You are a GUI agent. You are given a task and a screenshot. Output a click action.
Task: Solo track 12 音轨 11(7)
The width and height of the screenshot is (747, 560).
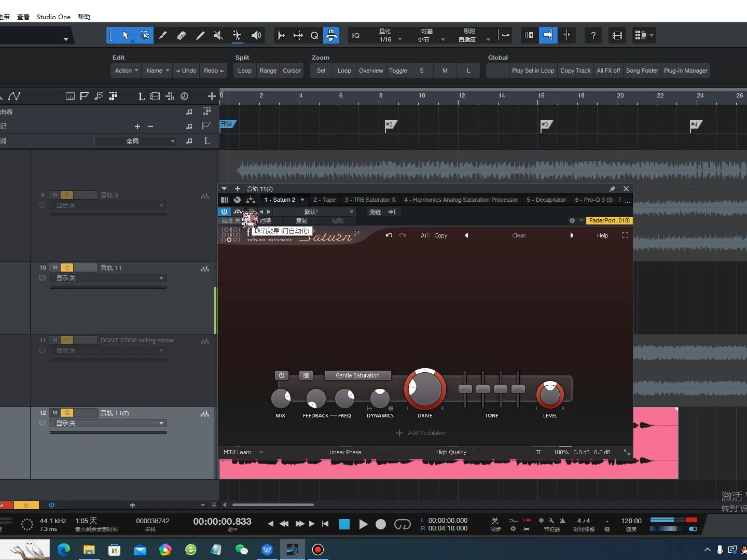point(67,413)
